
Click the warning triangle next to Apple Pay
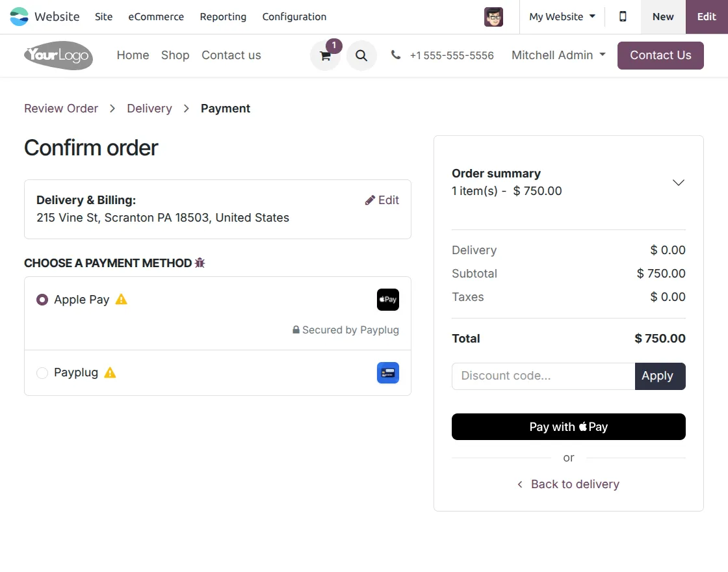[x=121, y=299]
